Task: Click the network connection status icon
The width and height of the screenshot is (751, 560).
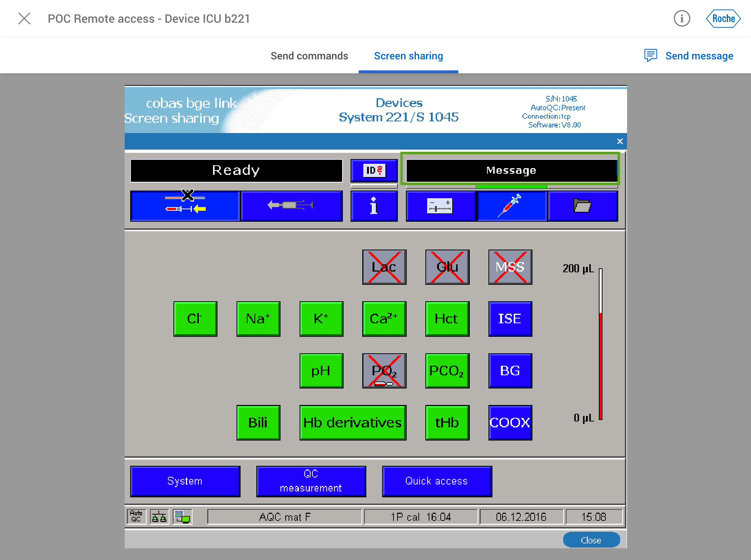Action: tap(159, 516)
